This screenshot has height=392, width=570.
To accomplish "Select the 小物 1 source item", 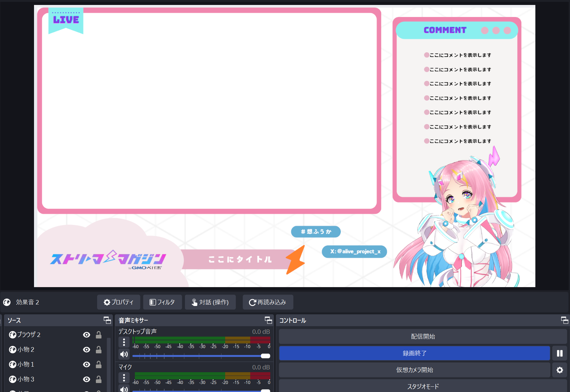I will [26, 364].
